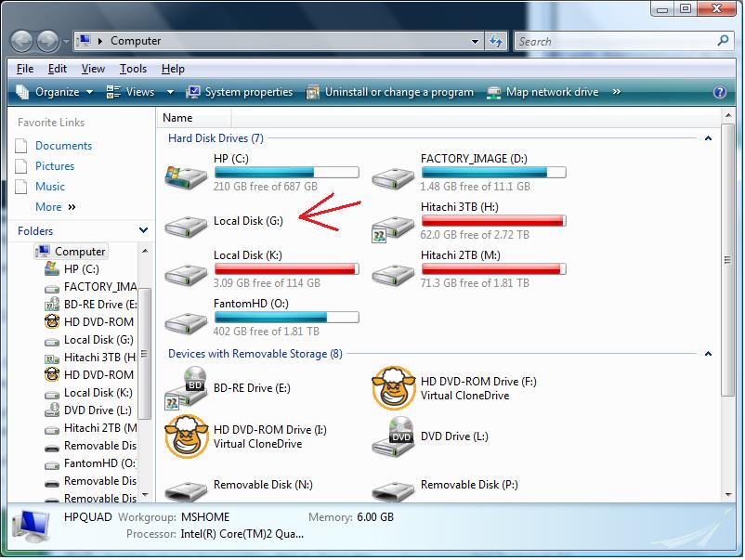Image resolution: width=745 pixels, height=560 pixels.
Task: Select Local Disk (G:) in folder tree
Action: click(89, 340)
